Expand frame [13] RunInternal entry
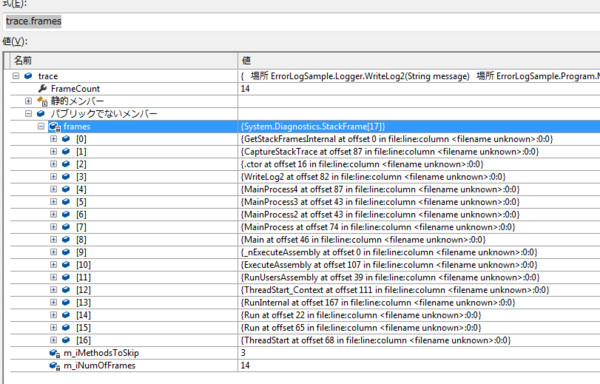Screen dimensions: 600x384 point(54,302)
